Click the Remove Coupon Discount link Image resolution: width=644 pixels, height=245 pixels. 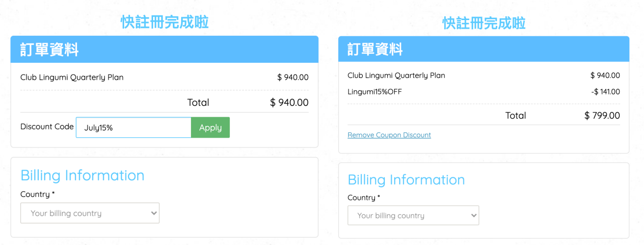click(x=389, y=135)
